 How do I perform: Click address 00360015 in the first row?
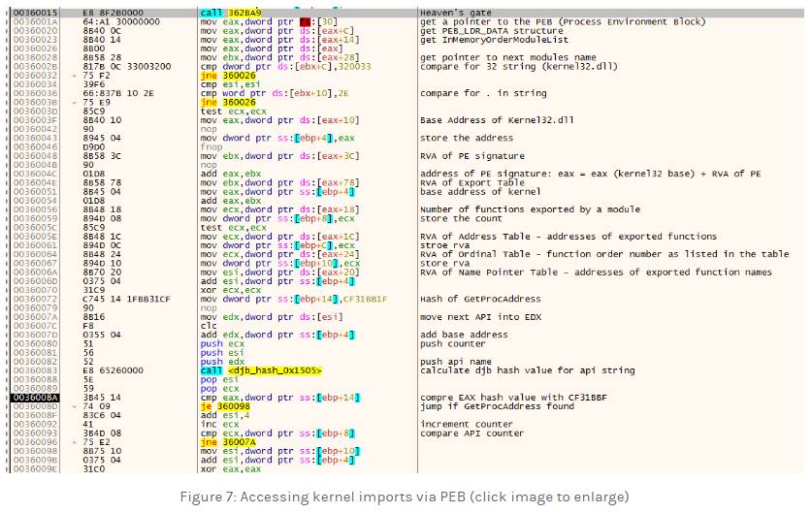35,13
